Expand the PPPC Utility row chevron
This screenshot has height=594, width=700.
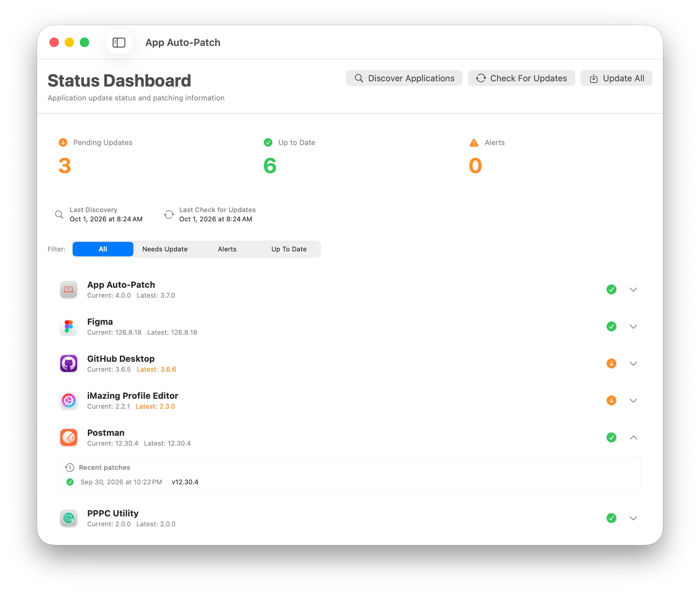[x=633, y=518]
